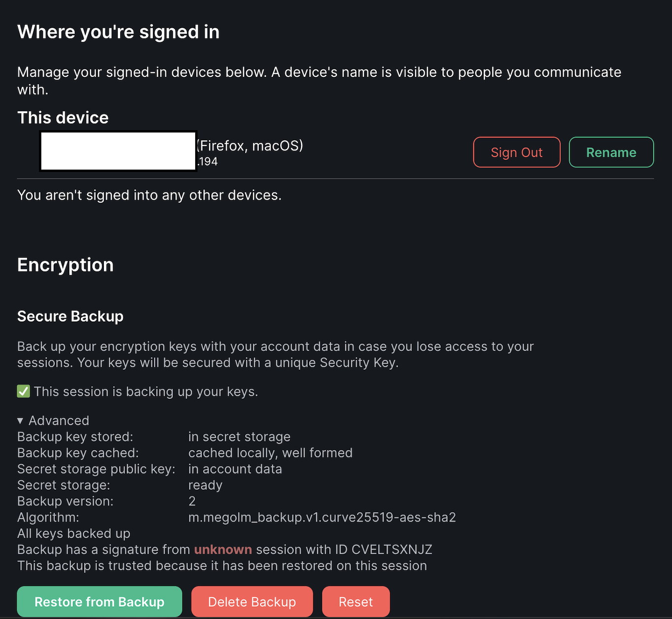Image resolution: width=672 pixels, height=619 pixels.
Task: Select the redacted device name field
Action: coord(118,151)
